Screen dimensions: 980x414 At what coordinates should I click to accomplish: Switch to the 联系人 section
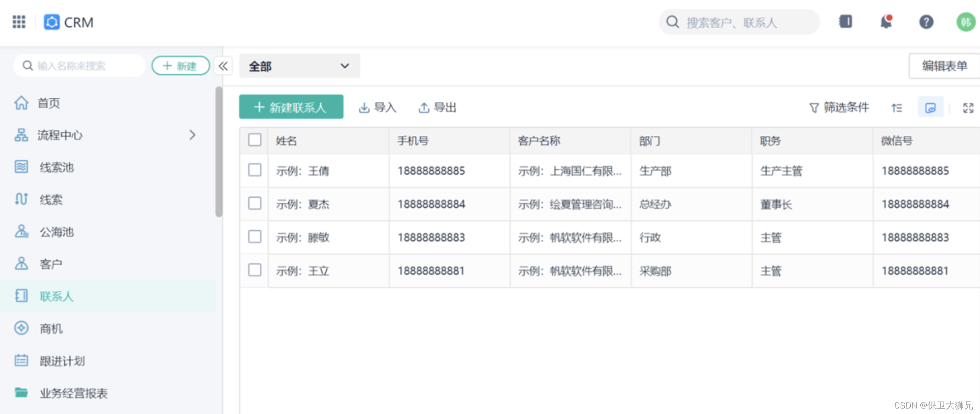[x=56, y=296]
